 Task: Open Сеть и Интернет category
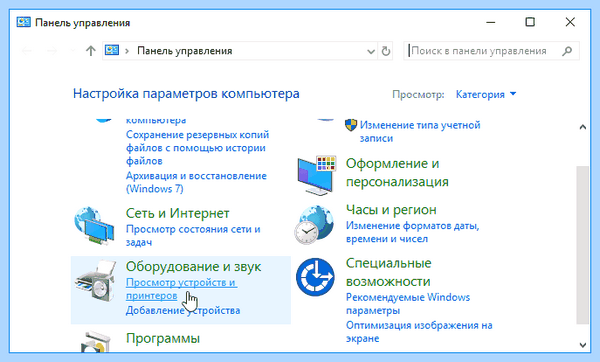(x=178, y=213)
